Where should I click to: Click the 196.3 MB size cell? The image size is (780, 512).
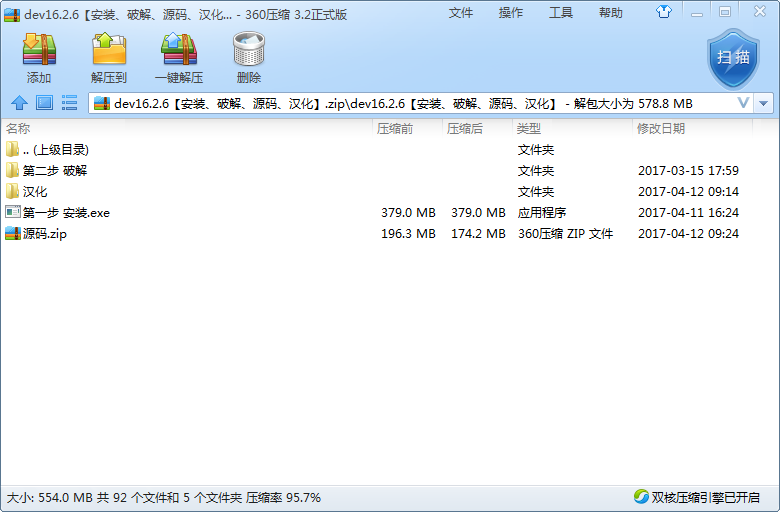(408, 233)
